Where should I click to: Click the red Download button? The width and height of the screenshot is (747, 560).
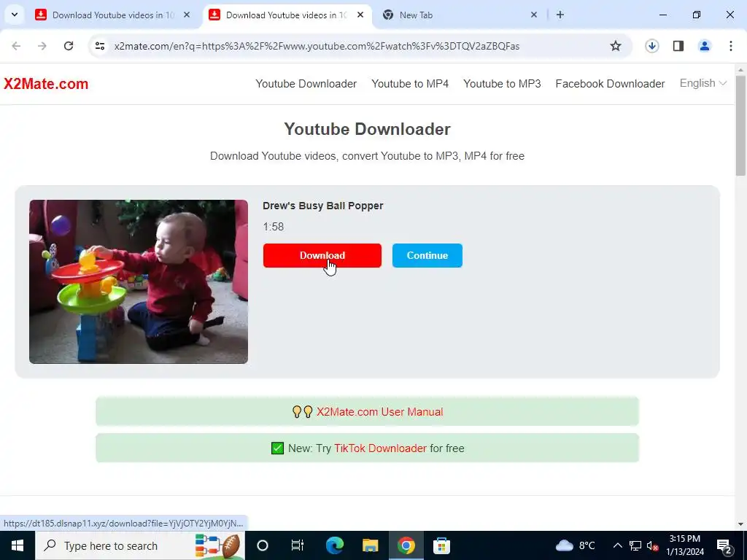(x=322, y=255)
